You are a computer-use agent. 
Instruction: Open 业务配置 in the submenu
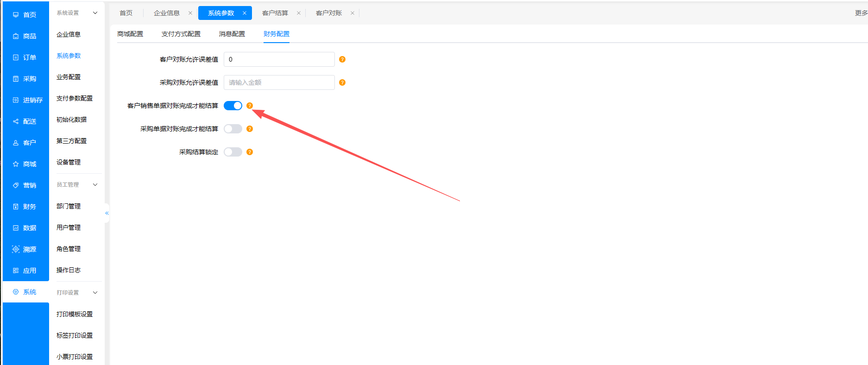pos(69,77)
